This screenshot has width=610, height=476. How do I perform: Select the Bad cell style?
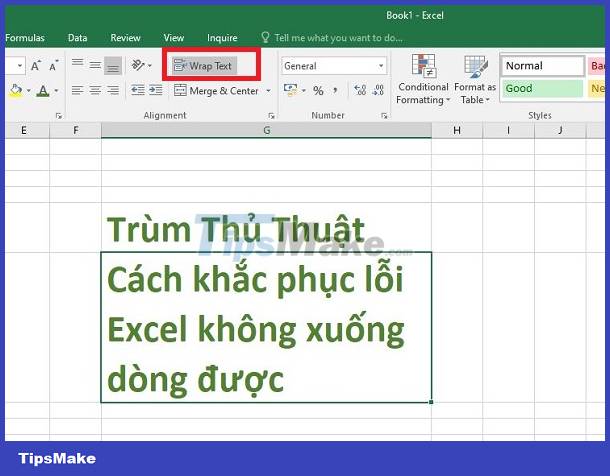tap(598, 66)
